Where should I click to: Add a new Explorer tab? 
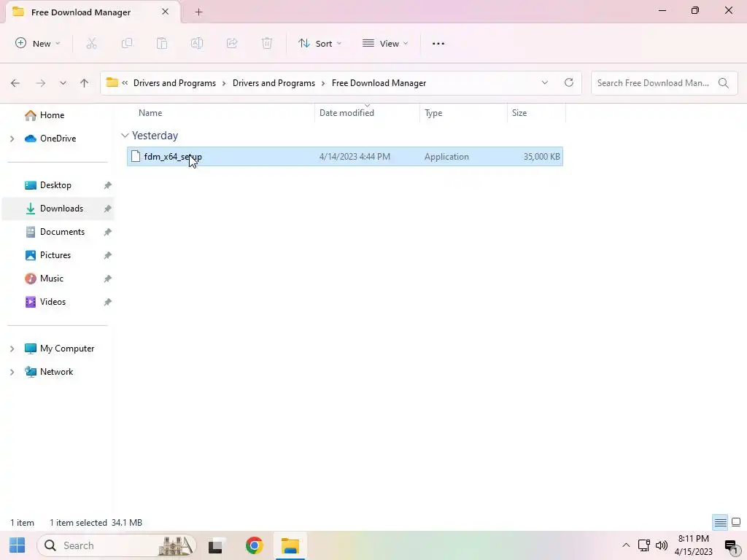(x=198, y=12)
